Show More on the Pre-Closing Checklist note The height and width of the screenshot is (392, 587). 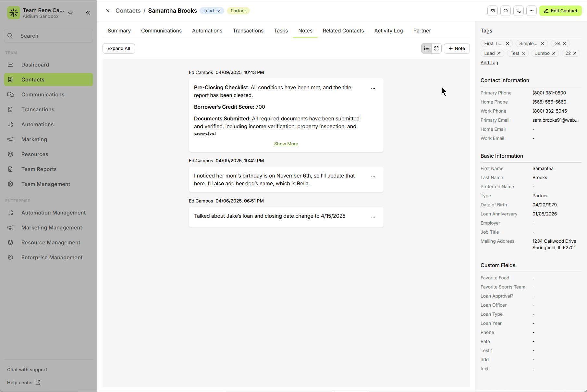[286, 144]
